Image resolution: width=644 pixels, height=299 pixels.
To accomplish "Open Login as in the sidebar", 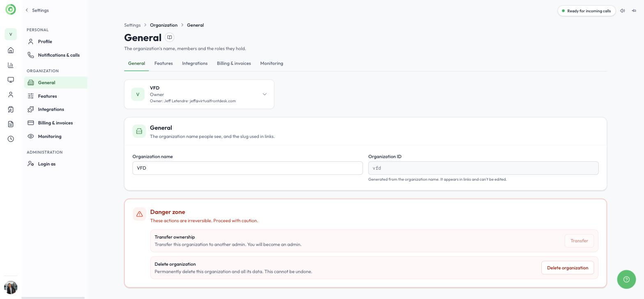I will click(x=55, y=164).
